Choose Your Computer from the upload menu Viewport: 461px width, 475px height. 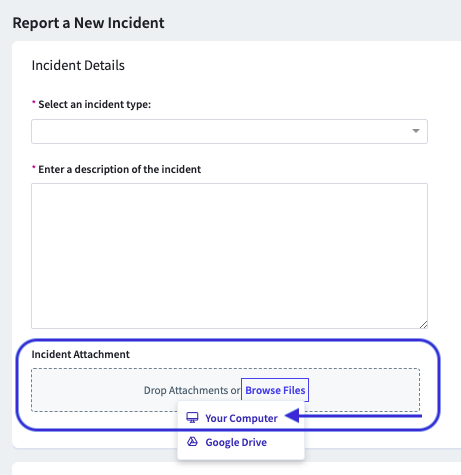(x=241, y=418)
